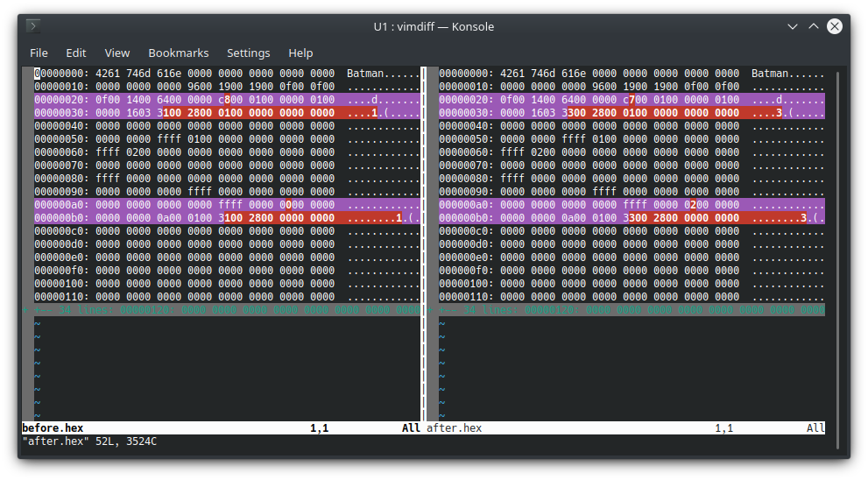Click red diff line 000000b0 in left pane
The width and height of the screenshot is (868, 480).
[227, 218]
